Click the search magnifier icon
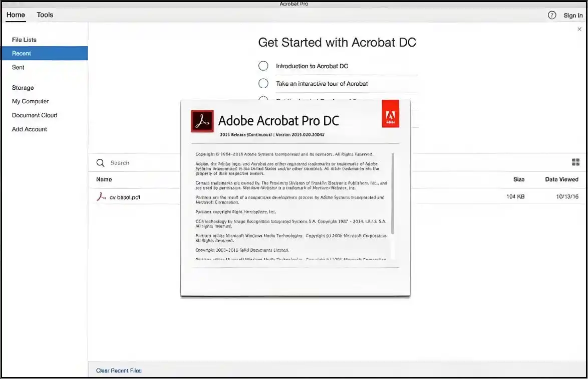 [100, 163]
